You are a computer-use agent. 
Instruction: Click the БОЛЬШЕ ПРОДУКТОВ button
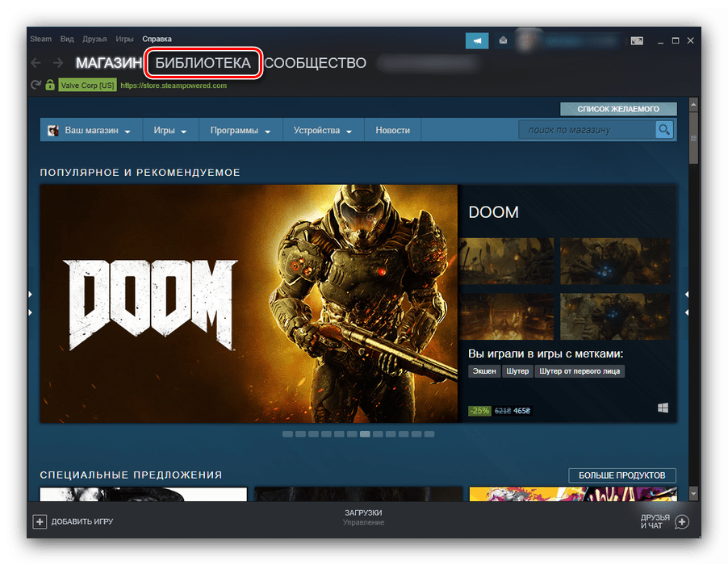tap(622, 475)
